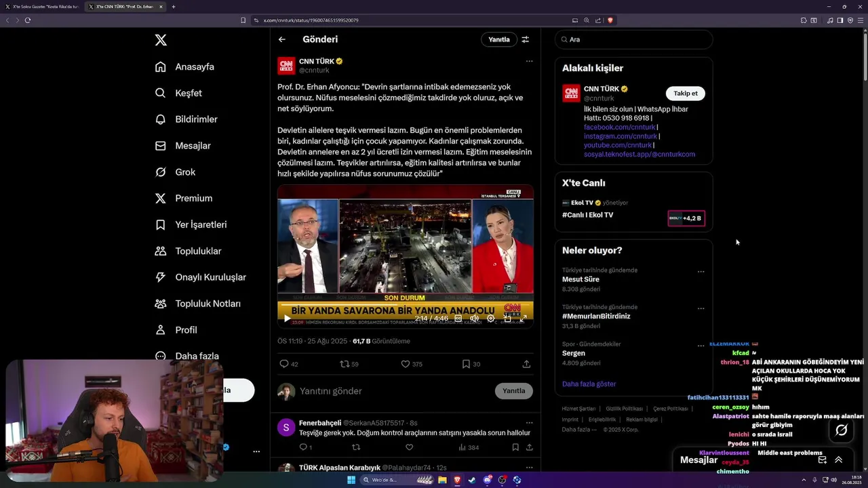Compose new message in Mesajlar drawer
The width and height of the screenshot is (868, 488).
822,460
